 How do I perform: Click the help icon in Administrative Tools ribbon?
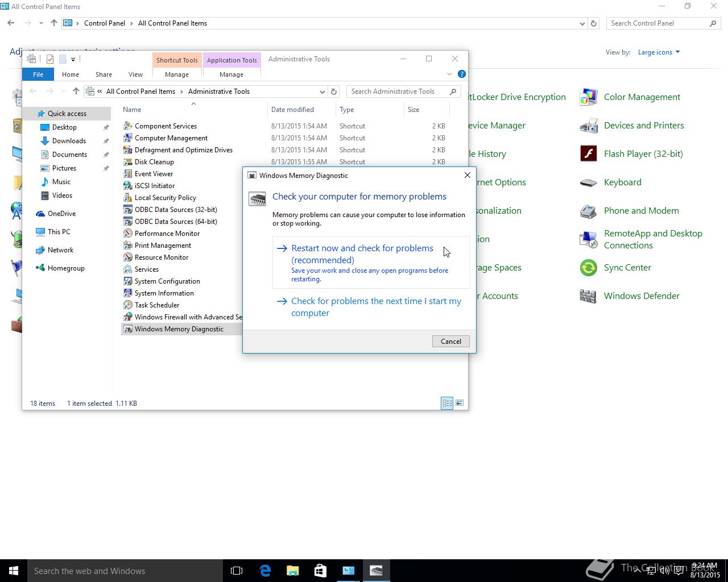pos(462,74)
